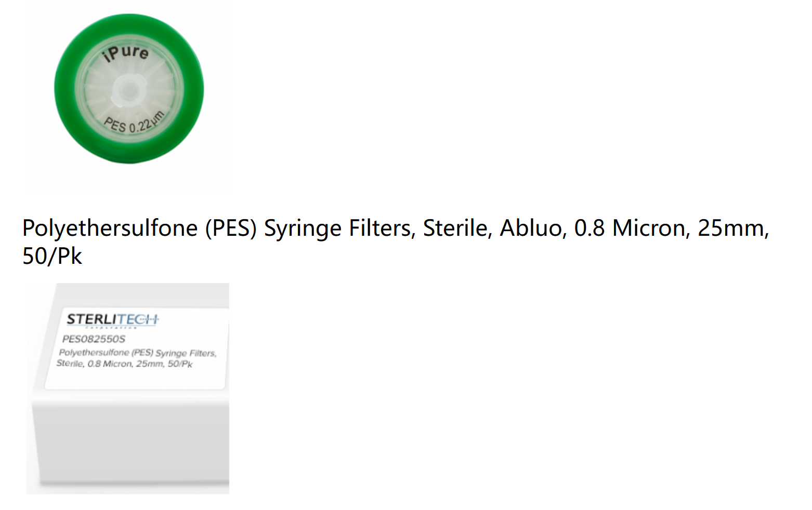Click the Sterlitech white box product image

click(x=128, y=388)
